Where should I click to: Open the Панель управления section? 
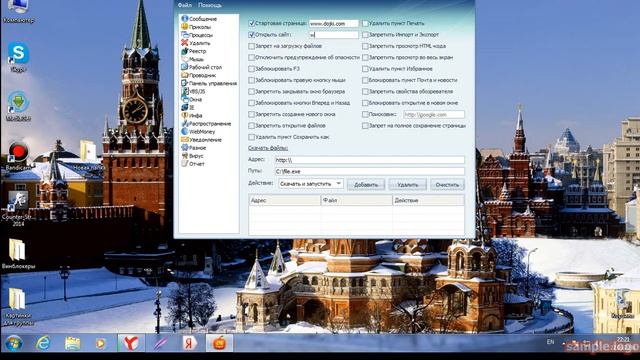pyautogui.click(x=209, y=83)
